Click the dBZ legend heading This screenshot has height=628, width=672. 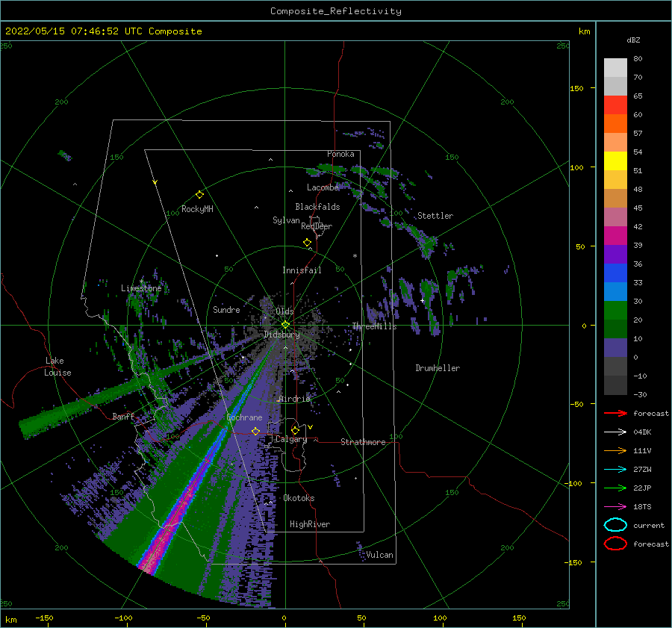pos(633,40)
